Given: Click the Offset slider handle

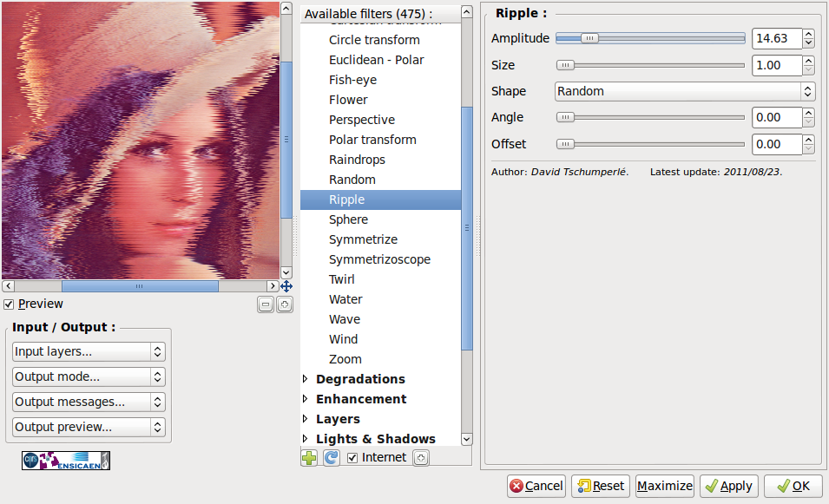Looking at the screenshot, I should pyautogui.click(x=565, y=144).
